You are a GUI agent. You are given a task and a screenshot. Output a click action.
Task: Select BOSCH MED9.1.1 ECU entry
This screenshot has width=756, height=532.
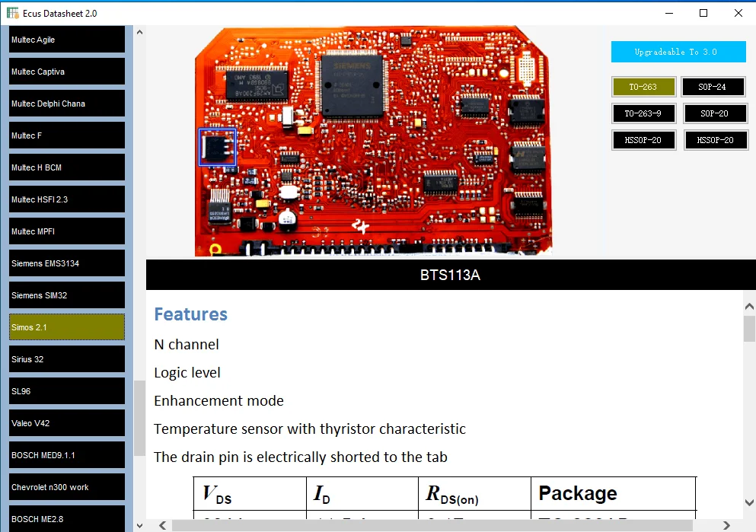(x=67, y=455)
